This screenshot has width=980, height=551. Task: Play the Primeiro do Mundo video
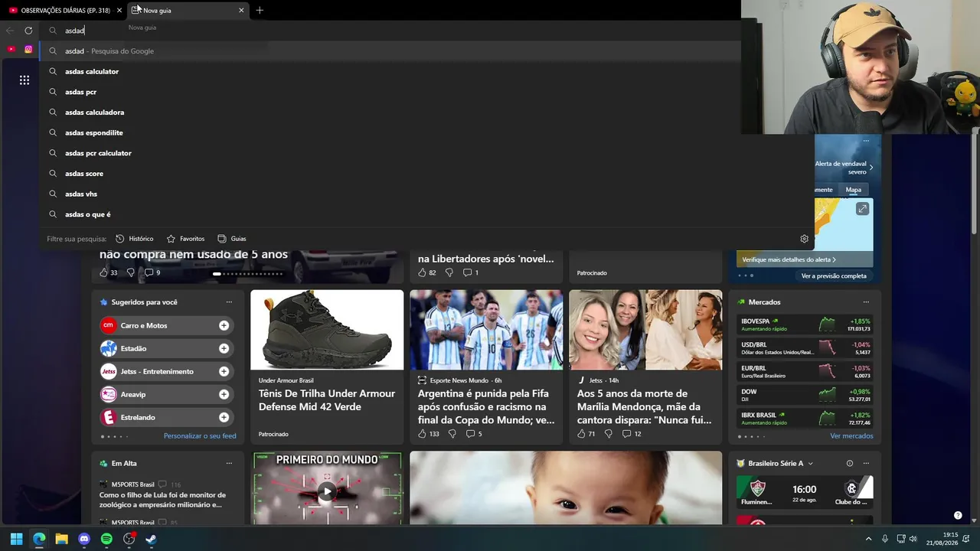tap(327, 492)
